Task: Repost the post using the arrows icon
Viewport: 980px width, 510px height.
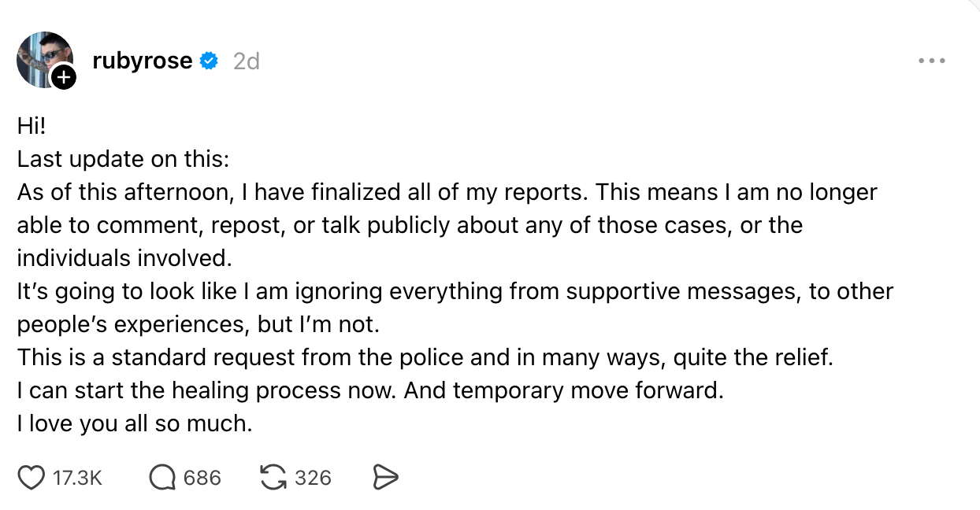Action: pos(273,477)
